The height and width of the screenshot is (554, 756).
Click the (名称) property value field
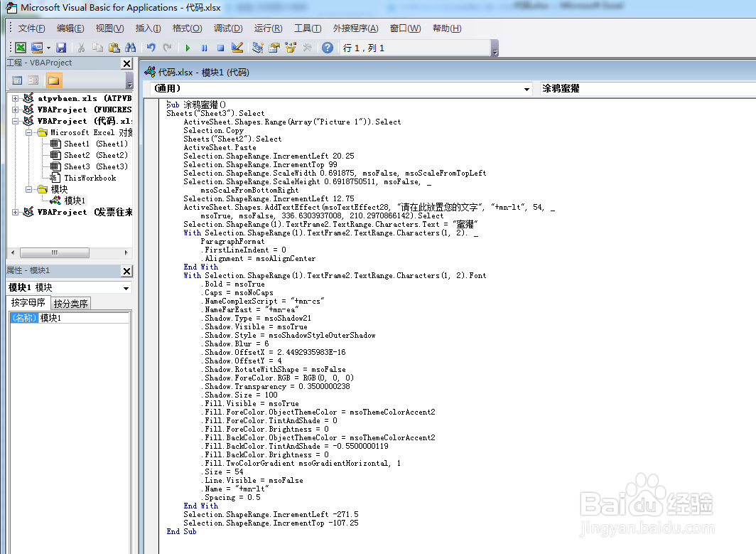tap(84, 318)
